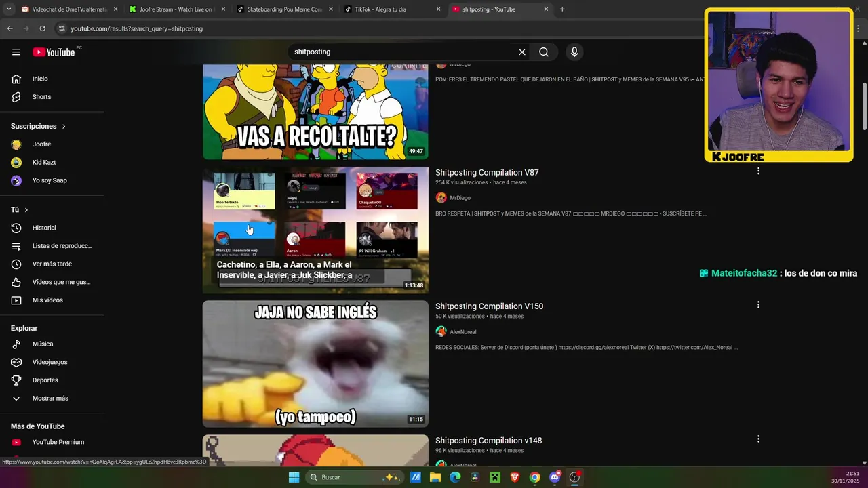
Task: Reload the page
Action: (x=42, y=28)
